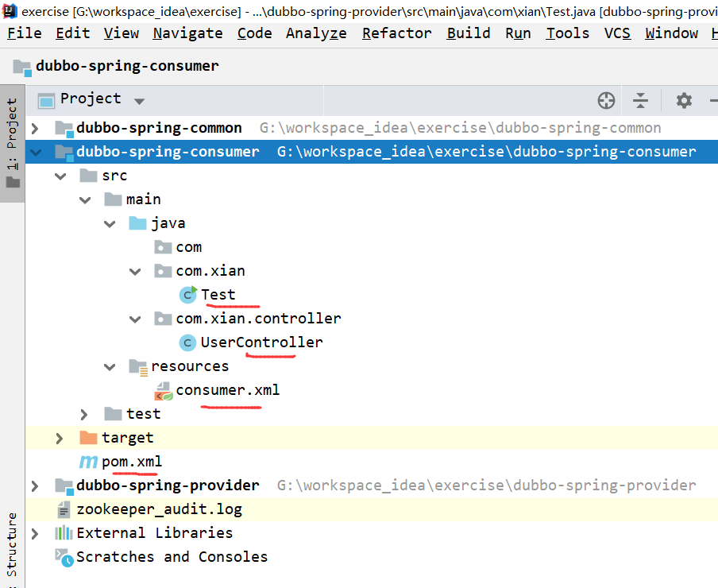Click dubbo-spring-consumer in navigation bar
Screen dimensions: 718x588
127,67
